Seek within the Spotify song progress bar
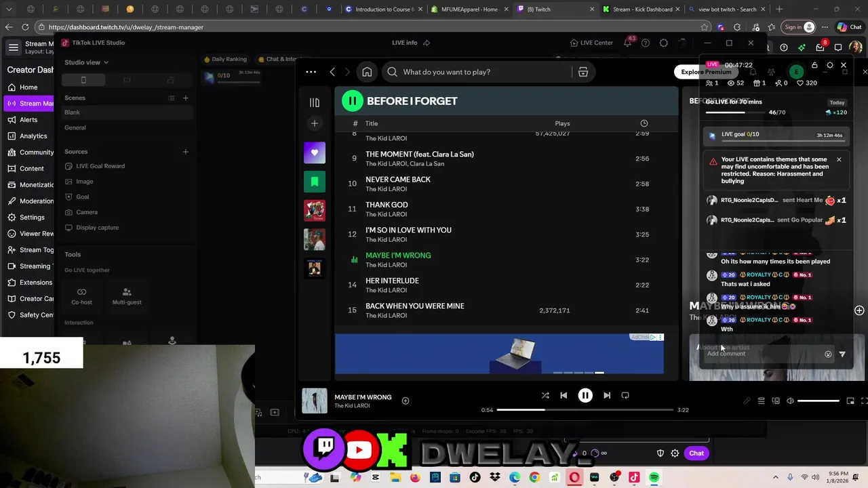 pos(585,409)
